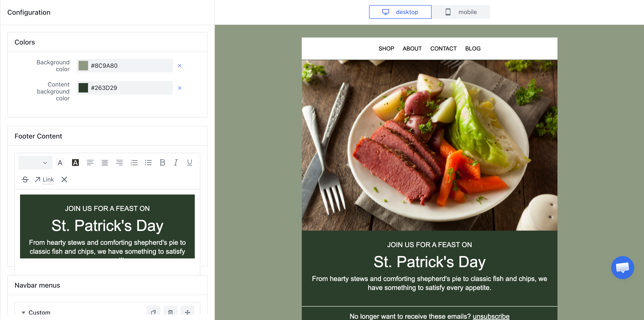Click the text color A icon
The height and width of the screenshot is (320, 644).
click(60, 163)
